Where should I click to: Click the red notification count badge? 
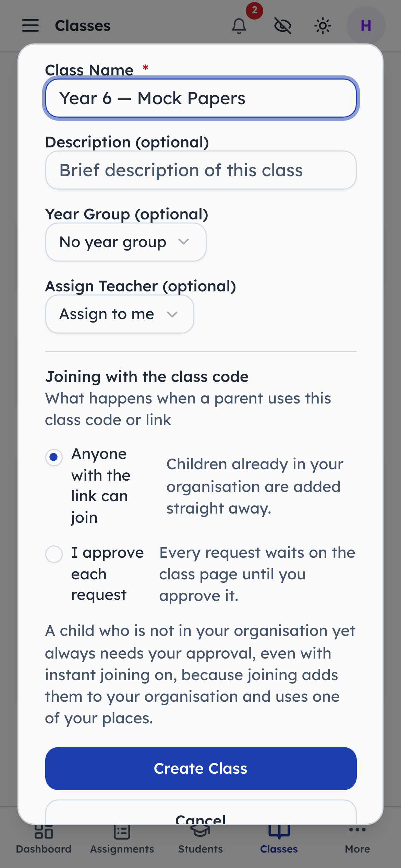coord(254,11)
